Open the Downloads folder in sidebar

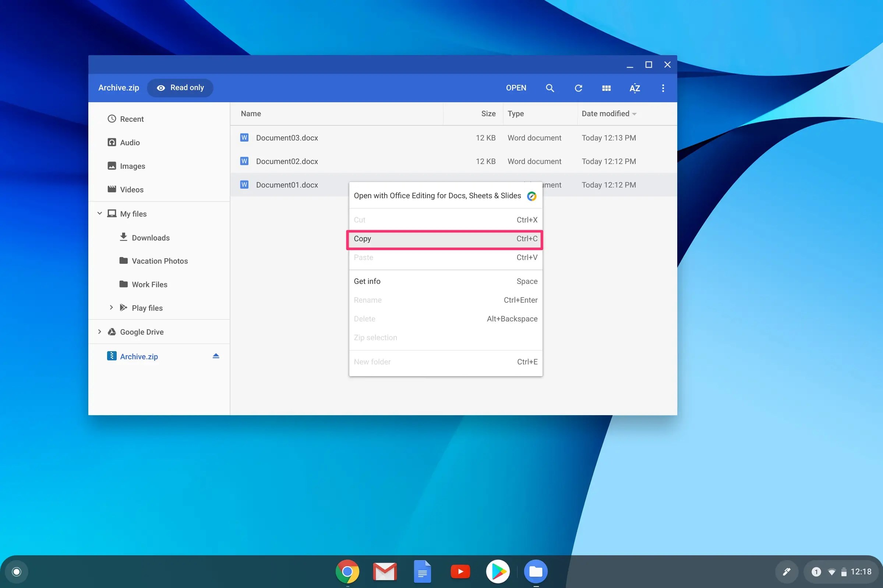click(151, 238)
